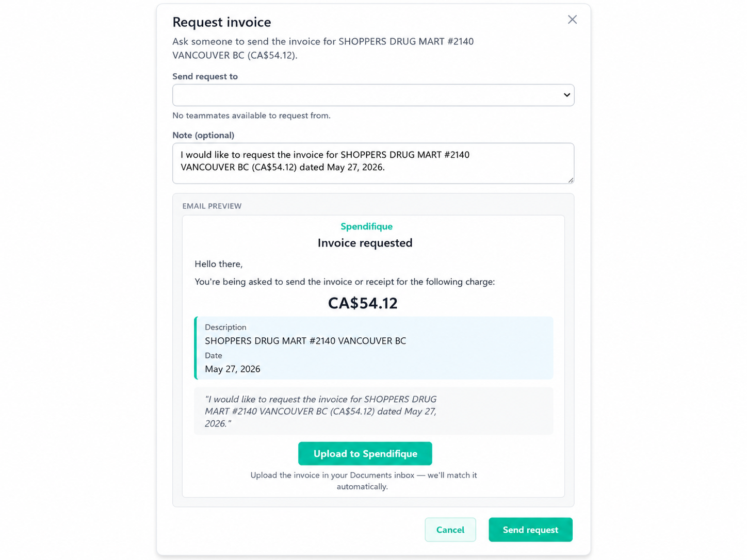Click the No teammates available message
The width and height of the screenshot is (747, 560).
coord(251,116)
